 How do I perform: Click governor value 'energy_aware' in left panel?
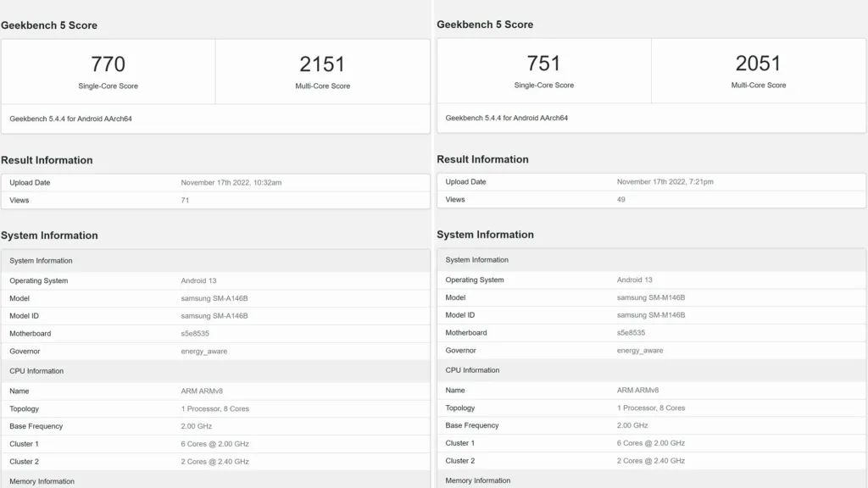(204, 352)
